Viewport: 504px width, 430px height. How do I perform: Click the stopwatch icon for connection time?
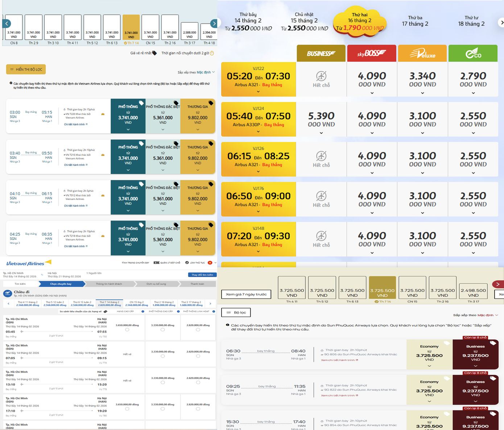pyautogui.click(x=212, y=53)
